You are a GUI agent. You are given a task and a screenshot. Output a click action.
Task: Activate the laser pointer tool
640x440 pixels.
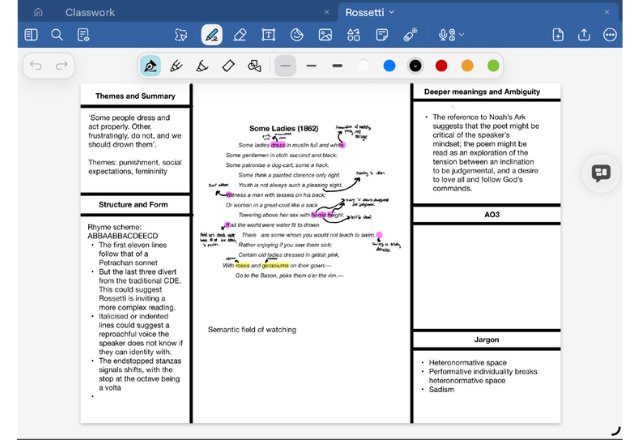410,35
